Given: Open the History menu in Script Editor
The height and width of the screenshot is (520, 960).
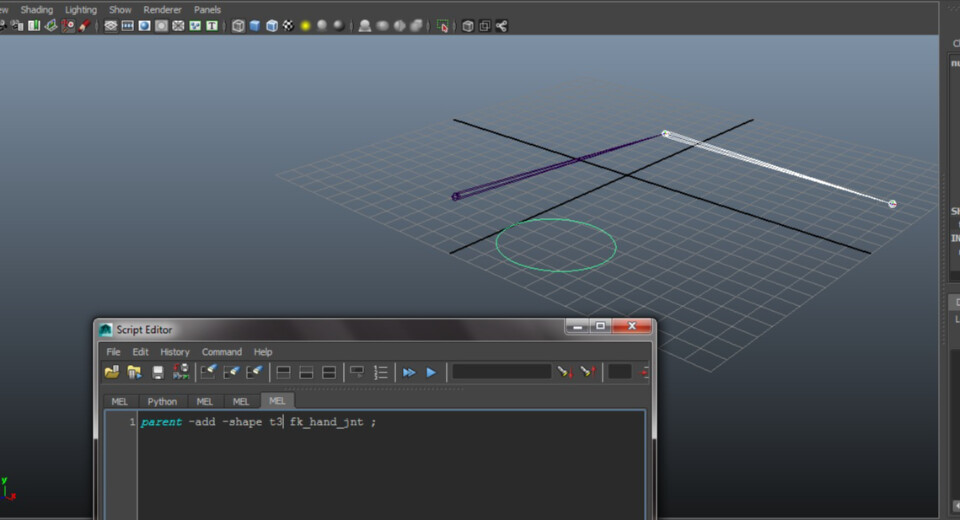Looking at the screenshot, I should coord(175,352).
